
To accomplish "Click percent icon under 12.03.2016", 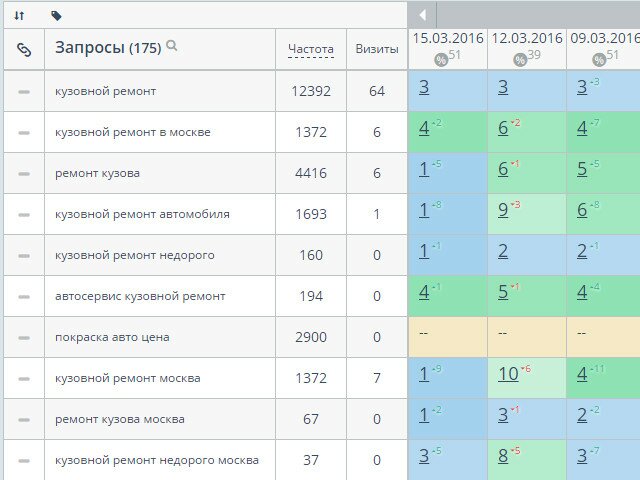I will (520, 60).
